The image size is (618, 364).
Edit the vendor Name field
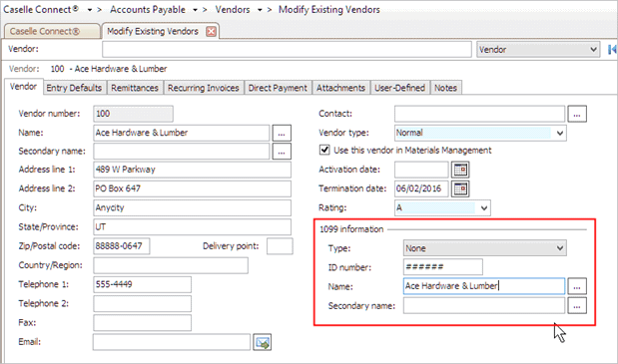[182, 133]
